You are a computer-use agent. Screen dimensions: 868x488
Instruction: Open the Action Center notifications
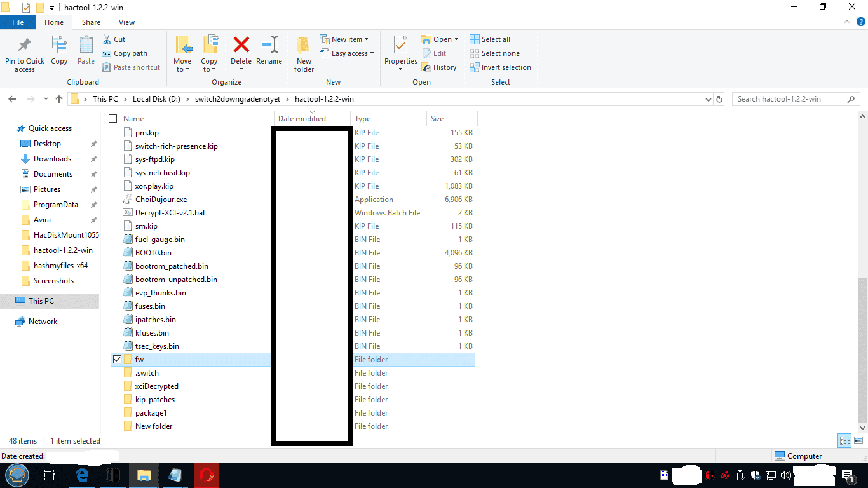[847, 475]
